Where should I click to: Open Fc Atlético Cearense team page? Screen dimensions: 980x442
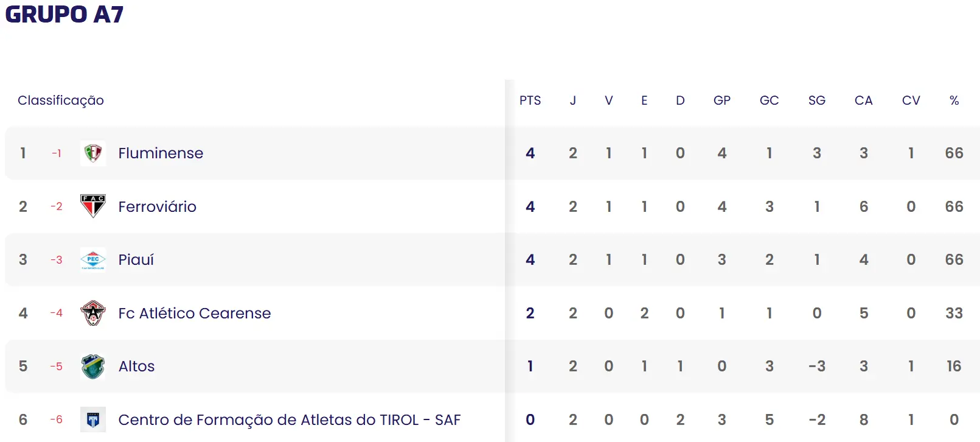[194, 313]
